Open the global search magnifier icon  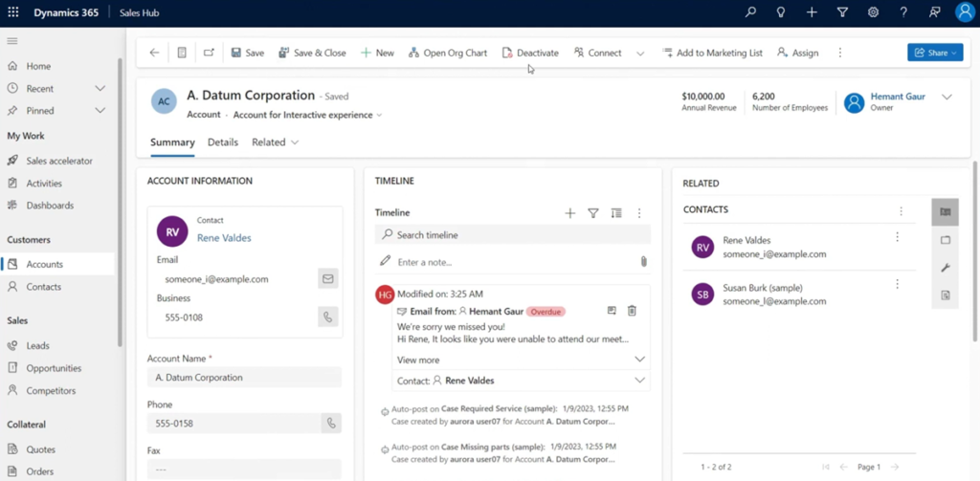750,12
